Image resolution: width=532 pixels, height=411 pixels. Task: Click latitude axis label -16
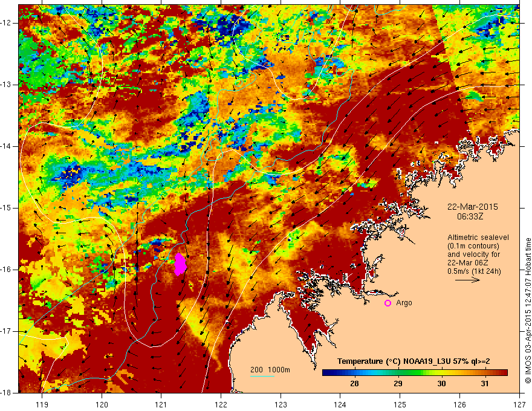(x=6, y=270)
